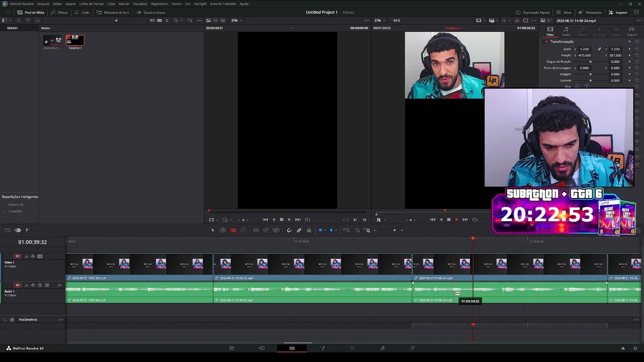
Task: Zoom in timeline with plus button
Action: tap(402, 230)
